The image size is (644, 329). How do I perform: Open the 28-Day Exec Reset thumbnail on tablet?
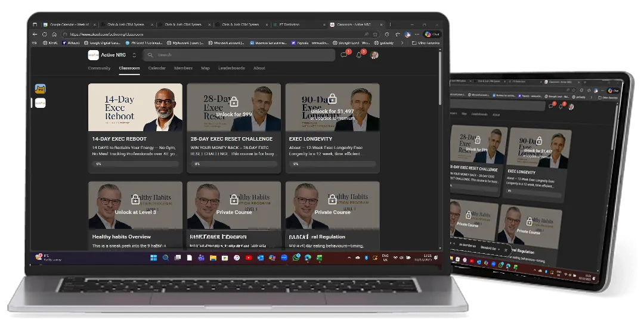(478, 145)
